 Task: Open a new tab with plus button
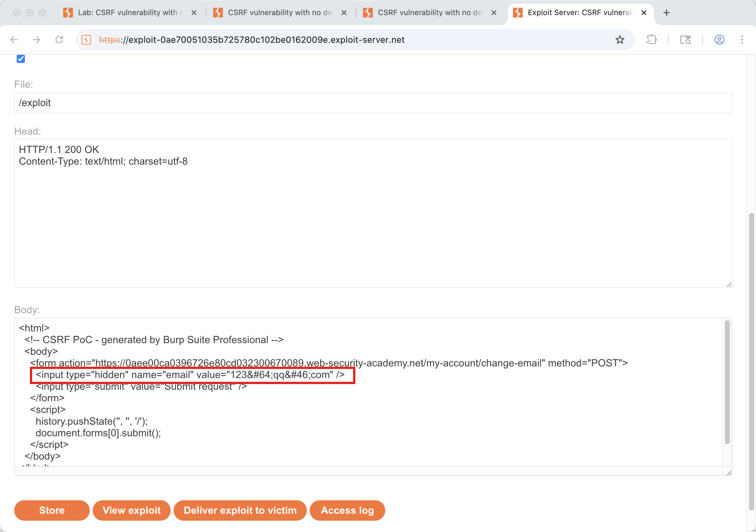[x=667, y=13]
